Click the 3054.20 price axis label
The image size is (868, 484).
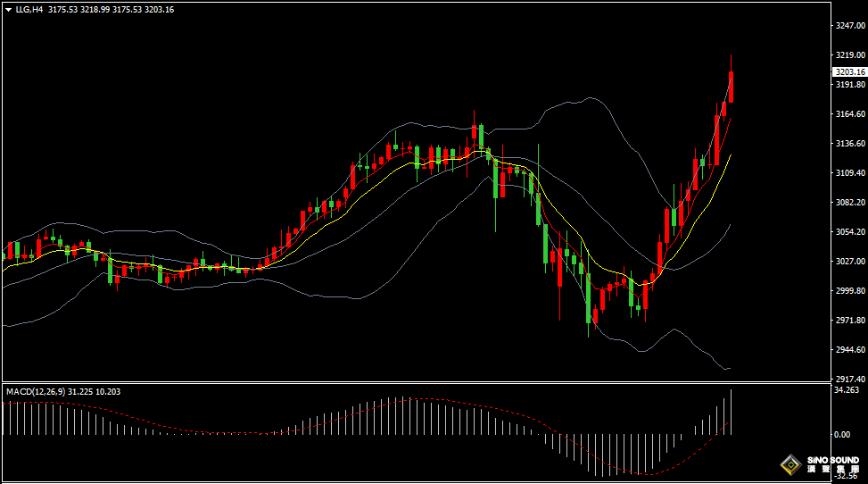[x=848, y=232]
